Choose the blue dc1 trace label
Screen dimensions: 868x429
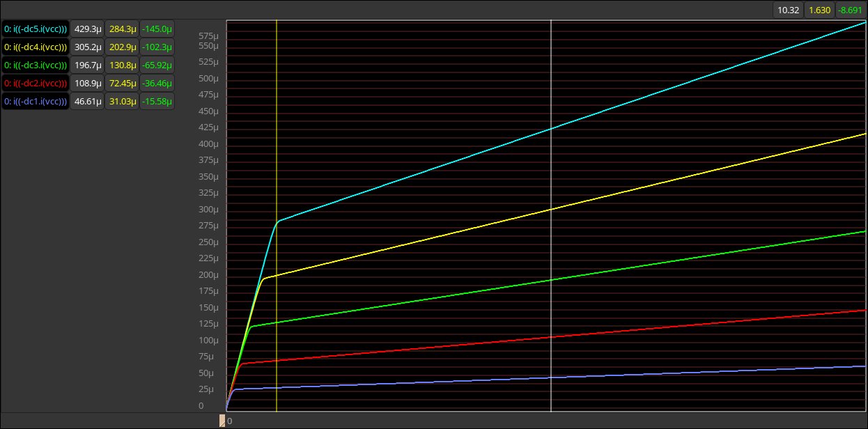click(x=36, y=102)
